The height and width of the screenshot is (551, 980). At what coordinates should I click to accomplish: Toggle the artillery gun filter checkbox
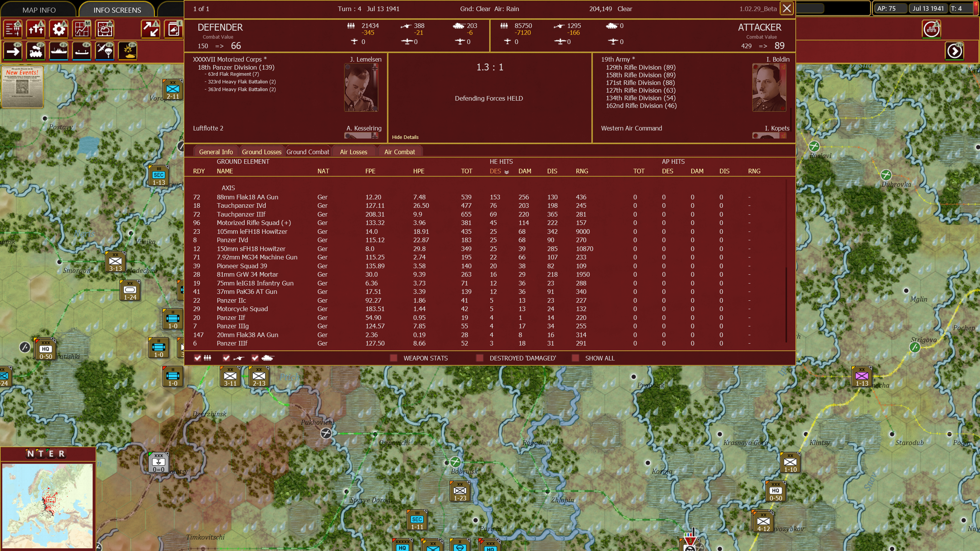pos(226,358)
